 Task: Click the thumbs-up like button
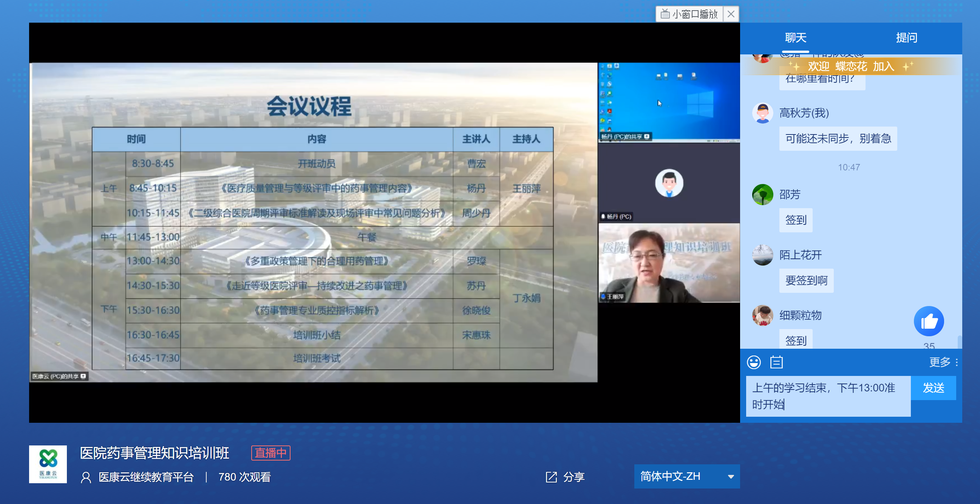tap(928, 322)
